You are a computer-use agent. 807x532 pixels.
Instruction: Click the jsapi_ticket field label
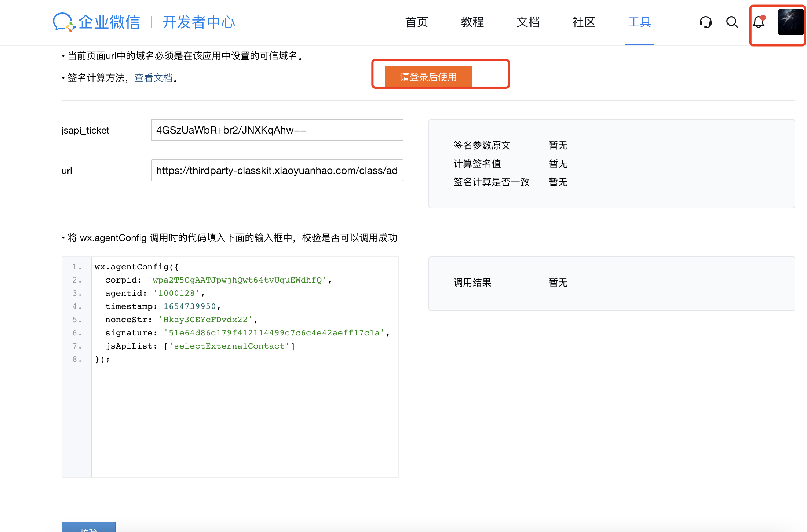[85, 130]
